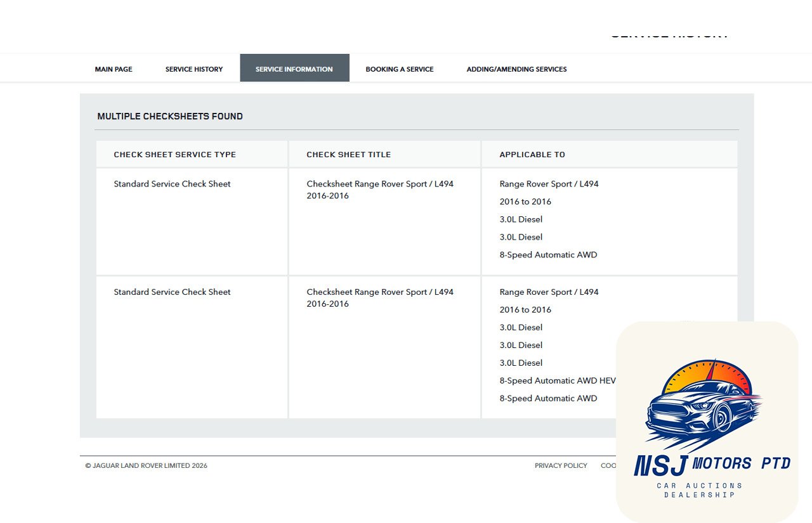Image resolution: width=812 pixels, height=523 pixels.
Task: Open the Privacy Policy footer link
Action: [561, 465]
